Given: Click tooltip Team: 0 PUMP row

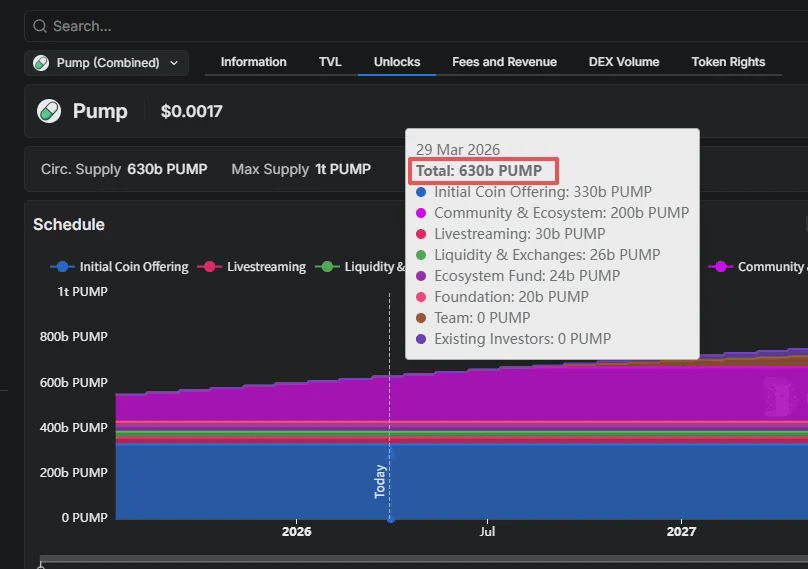Looking at the screenshot, I should [473, 317].
